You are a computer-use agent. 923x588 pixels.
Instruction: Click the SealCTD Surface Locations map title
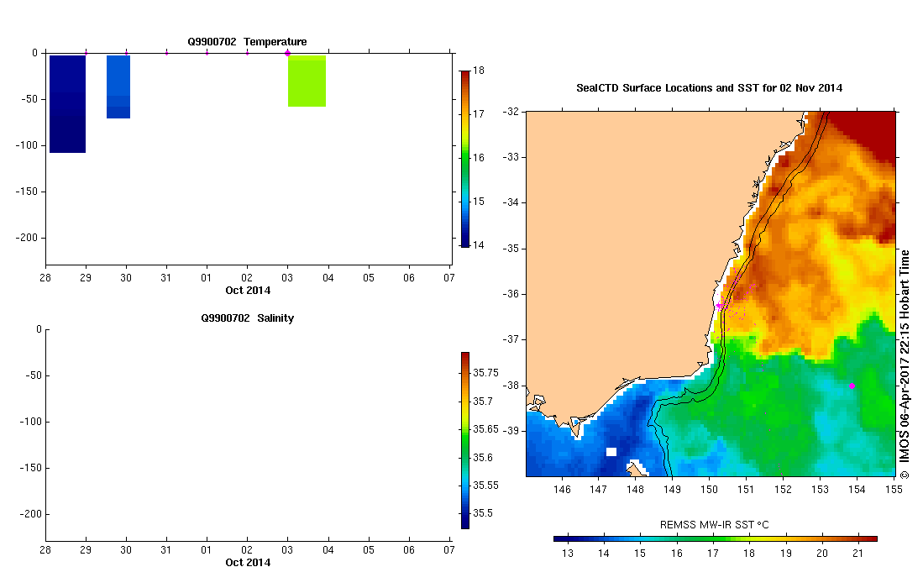click(x=709, y=87)
